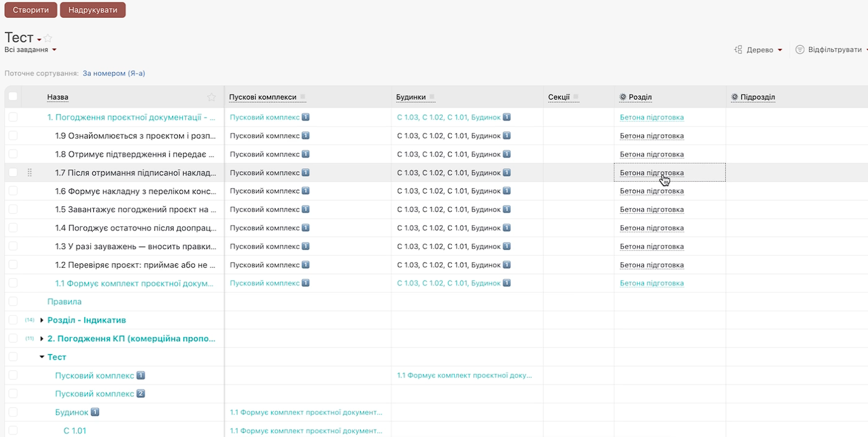The height and width of the screenshot is (437, 868).
Task: Click the filter icon beside Відфільтрувати
Action: point(799,49)
